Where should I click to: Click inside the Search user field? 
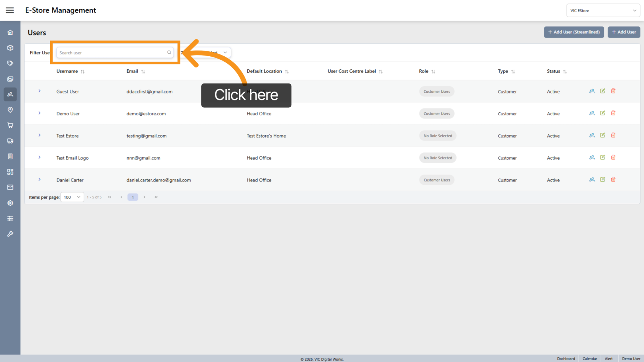pyautogui.click(x=111, y=52)
